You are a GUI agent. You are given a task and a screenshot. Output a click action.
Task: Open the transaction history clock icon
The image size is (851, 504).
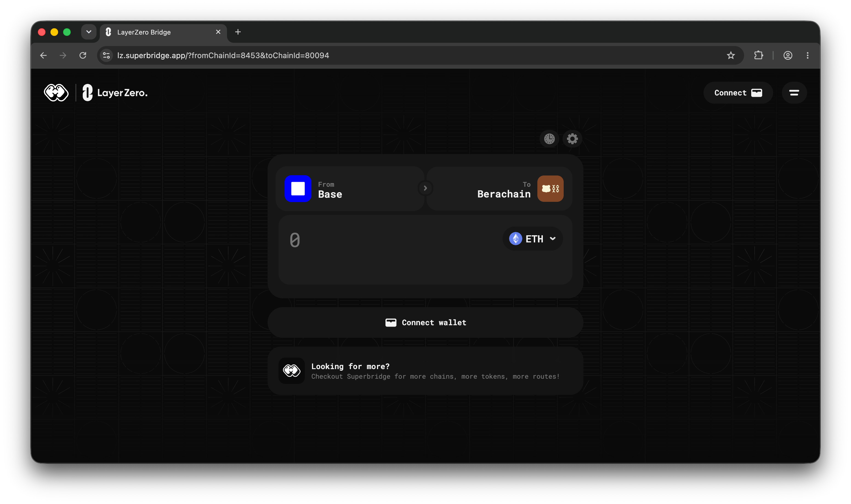(x=549, y=138)
